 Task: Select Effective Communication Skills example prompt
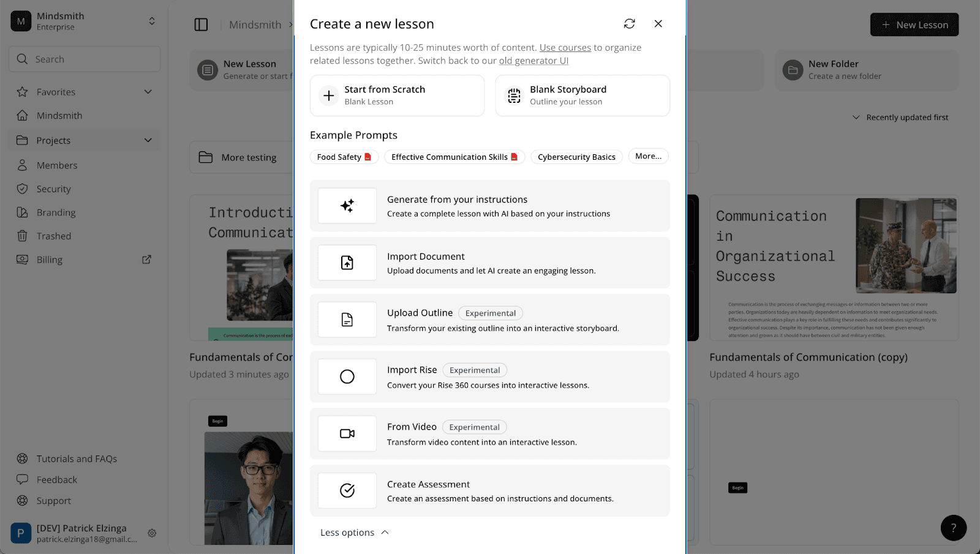coord(454,157)
